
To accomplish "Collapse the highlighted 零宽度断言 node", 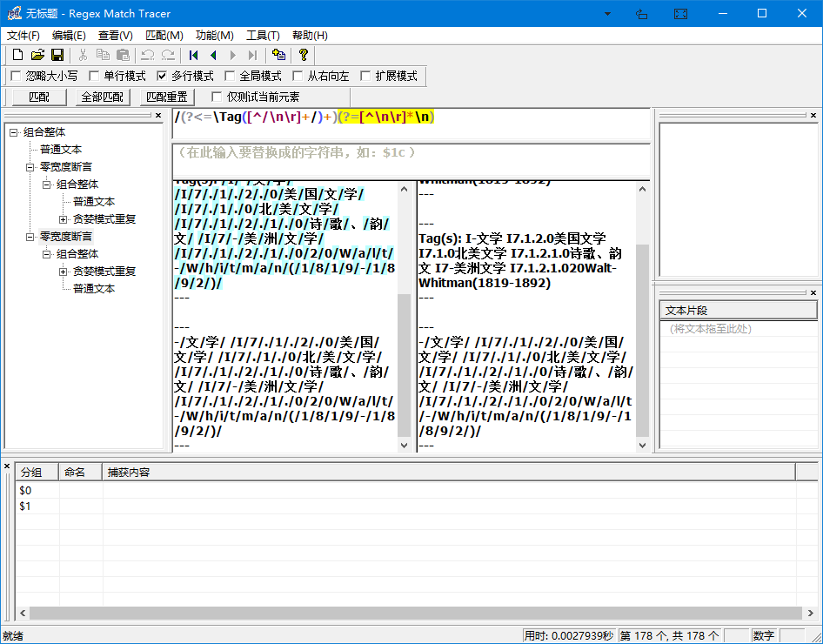I will click(30, 237).
